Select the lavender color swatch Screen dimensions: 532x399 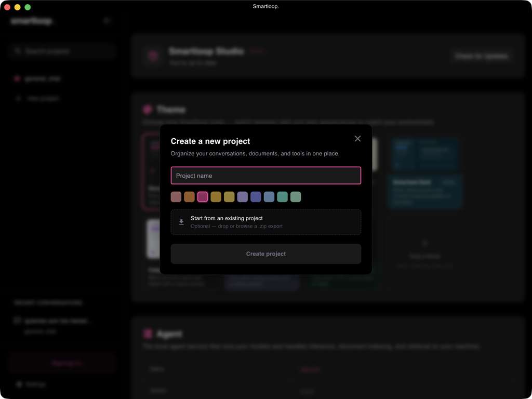pyautogui.click(x=243, y=197)
